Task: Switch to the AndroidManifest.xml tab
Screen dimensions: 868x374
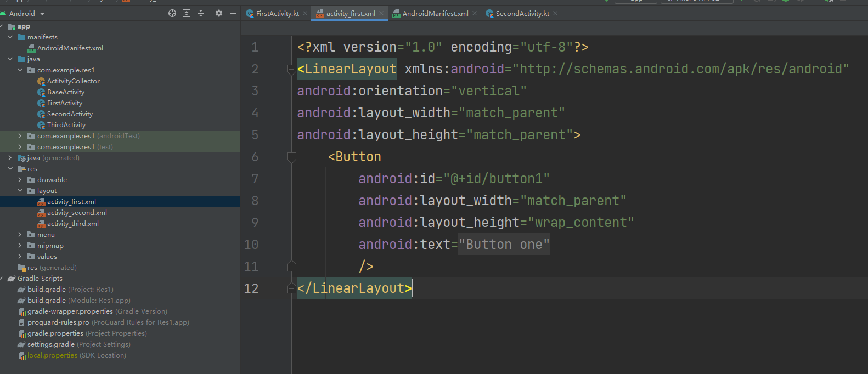Action: pyautogui.click(x=435, y=14)
